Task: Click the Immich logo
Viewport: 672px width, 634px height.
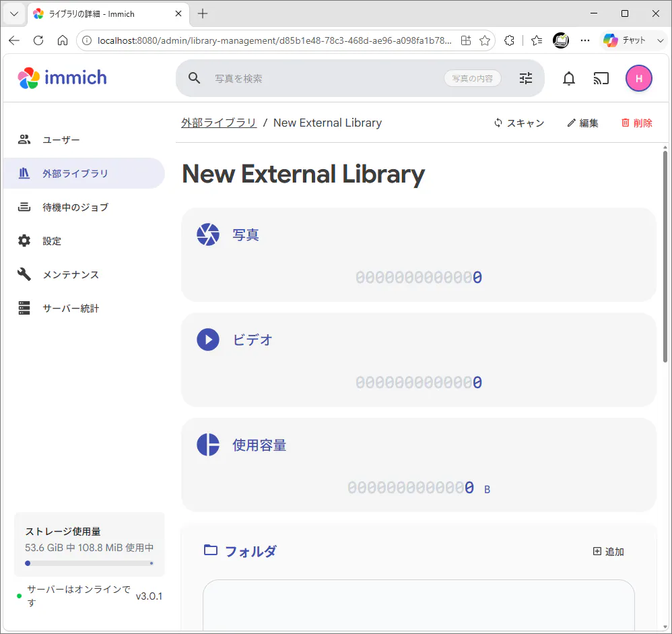Action: click(x=62, y=78)
